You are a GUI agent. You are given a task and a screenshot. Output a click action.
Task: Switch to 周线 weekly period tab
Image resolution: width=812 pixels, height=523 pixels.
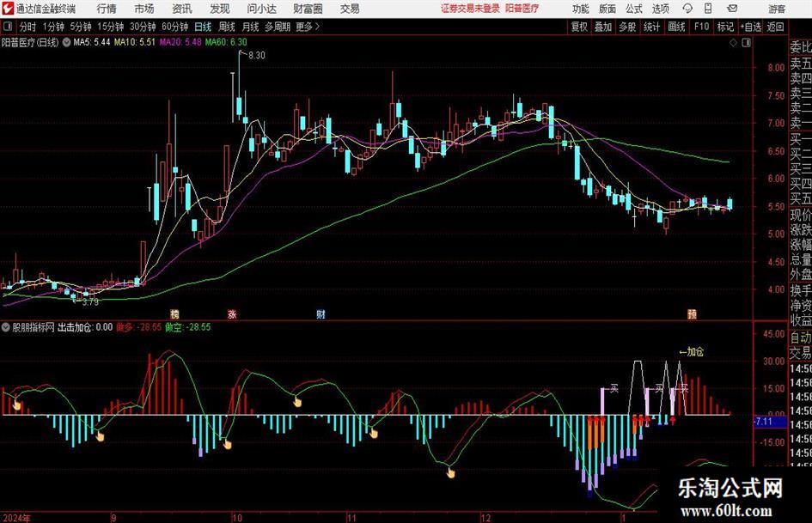point(227,27)
